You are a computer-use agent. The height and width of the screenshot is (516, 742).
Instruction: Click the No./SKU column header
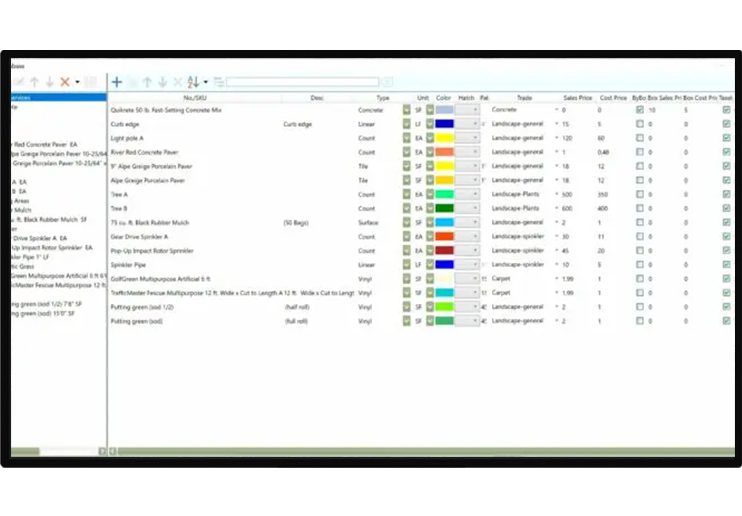pos(195,98)
